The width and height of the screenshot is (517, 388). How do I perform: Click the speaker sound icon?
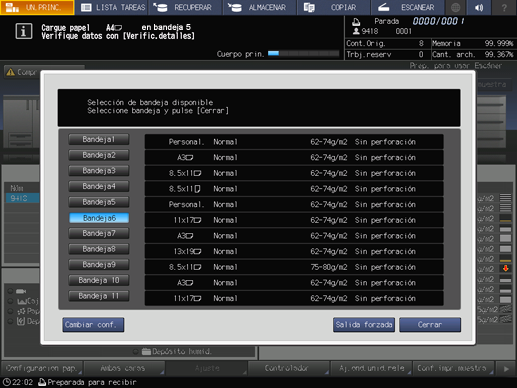pyautogui.click(x=479, y=7)
